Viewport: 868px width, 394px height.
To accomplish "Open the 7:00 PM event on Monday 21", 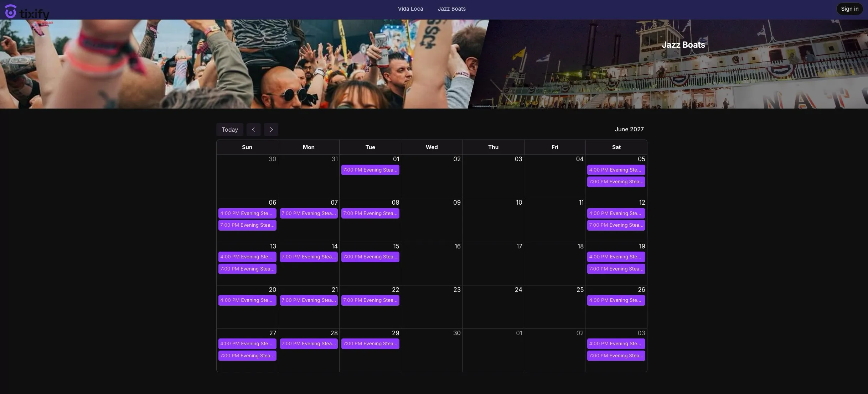I will [309, 300].
